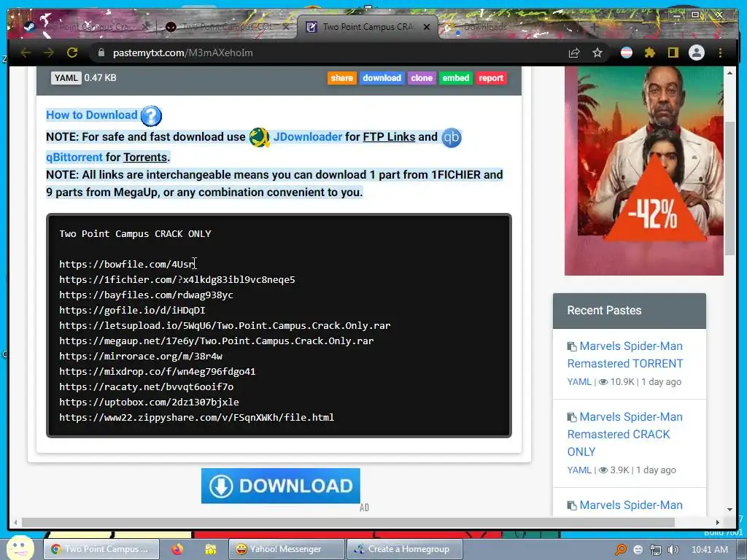Image resolution: width=747 pixels, height=560 pixels.
Task: Open the qBittorrent link
Action: click(x=74, y=157)
